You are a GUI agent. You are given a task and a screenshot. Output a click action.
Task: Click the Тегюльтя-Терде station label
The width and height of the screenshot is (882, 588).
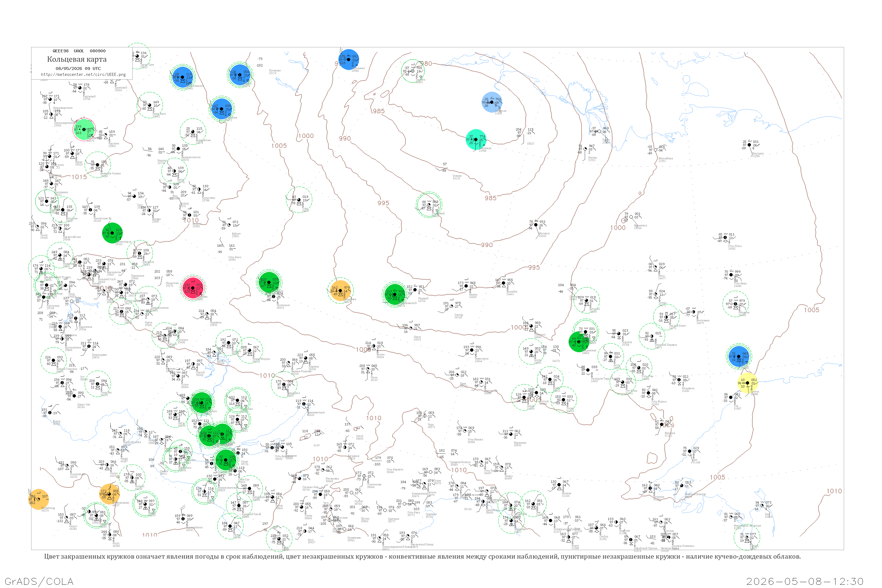(x=601, y=379)
